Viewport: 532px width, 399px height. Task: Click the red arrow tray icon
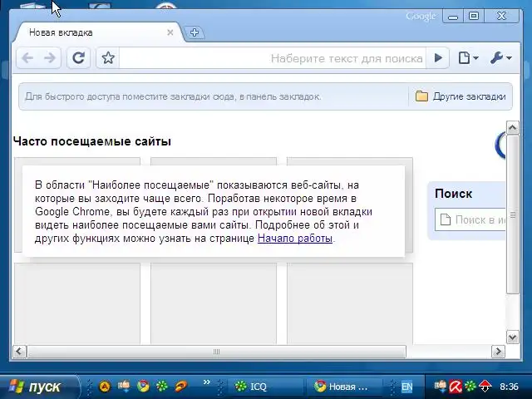pos(485,386)
